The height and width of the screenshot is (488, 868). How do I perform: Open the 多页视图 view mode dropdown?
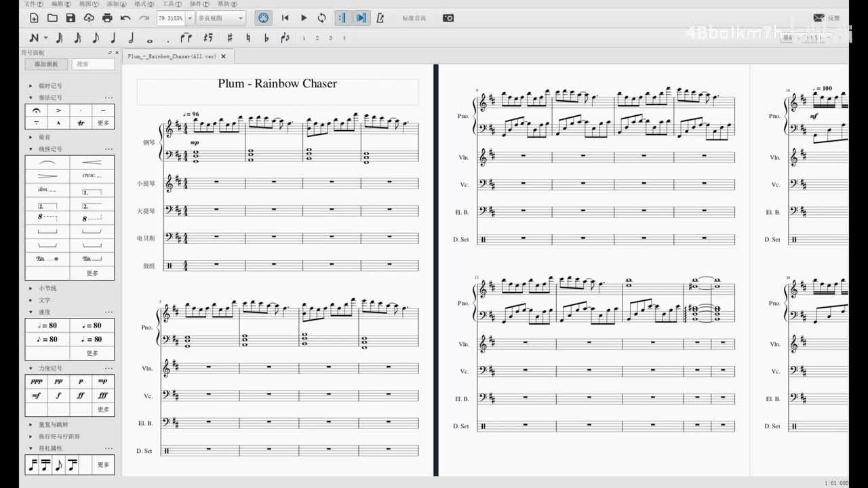(x=221, y=18)
